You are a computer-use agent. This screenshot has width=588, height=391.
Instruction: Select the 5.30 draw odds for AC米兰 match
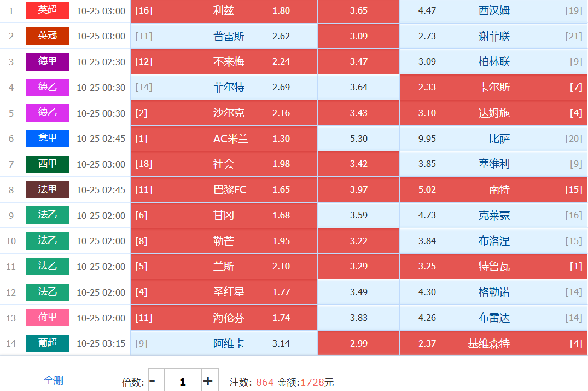358,139
